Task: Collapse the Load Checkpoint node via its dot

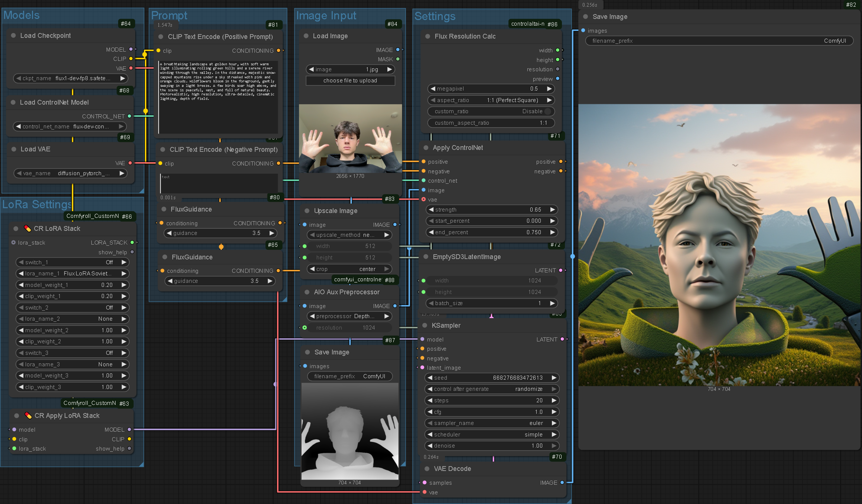Action: (13, 36)
